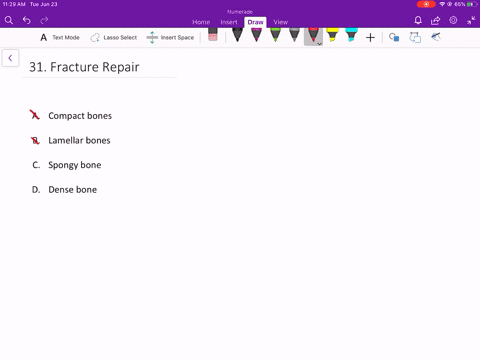Add a new pen with plus

click(370, 38)
